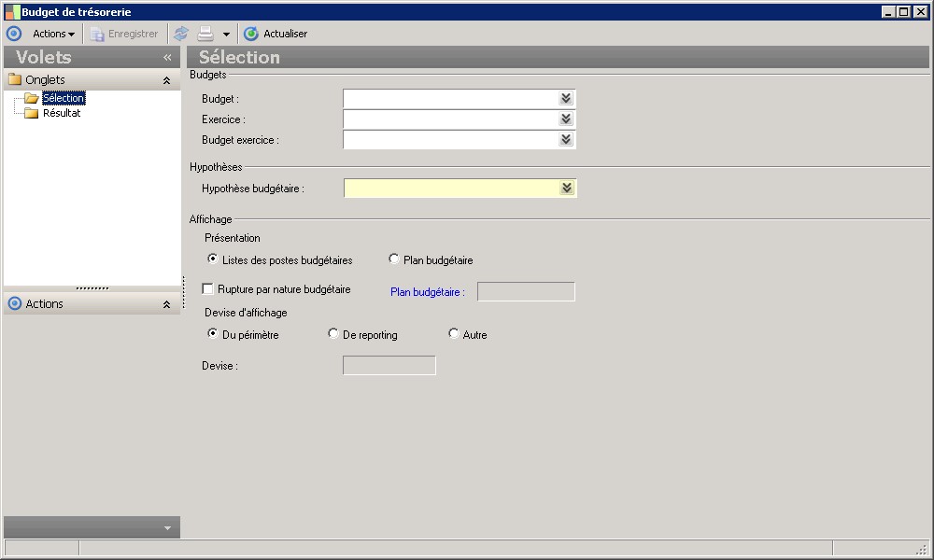The image size is (934, 560).
Task: Click the Actualiser refresh button
Action: point(276,34)
